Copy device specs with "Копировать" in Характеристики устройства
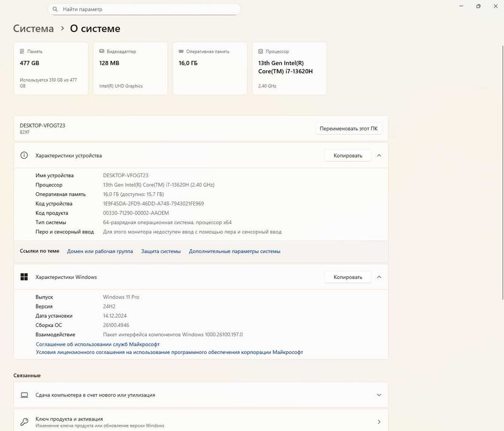504x431 pixels. [x=348, y=155]
